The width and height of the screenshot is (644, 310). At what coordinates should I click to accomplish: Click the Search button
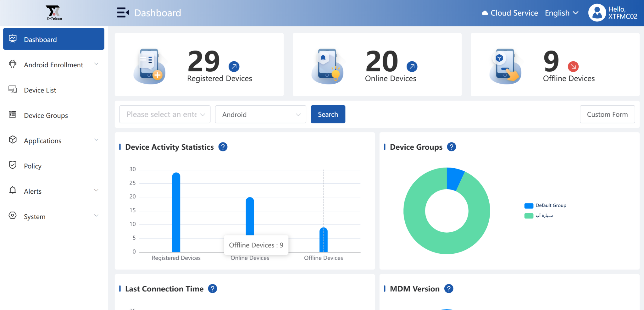(x=328, y=114)
